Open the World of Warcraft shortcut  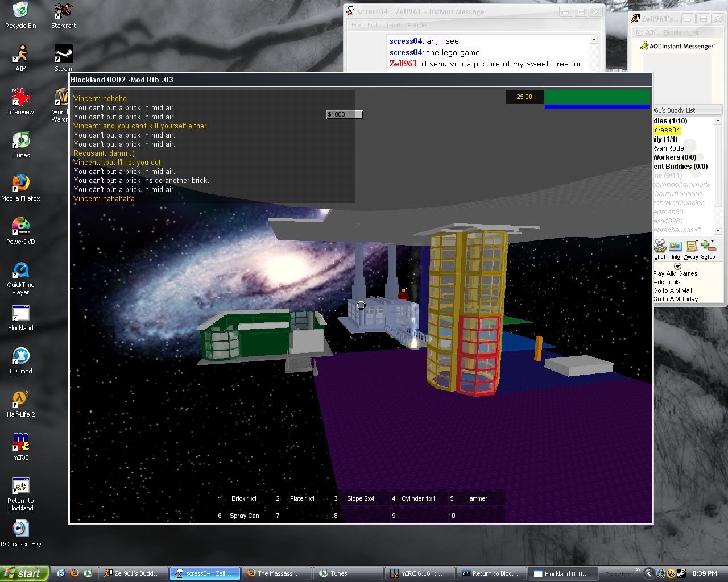[60, 106]
